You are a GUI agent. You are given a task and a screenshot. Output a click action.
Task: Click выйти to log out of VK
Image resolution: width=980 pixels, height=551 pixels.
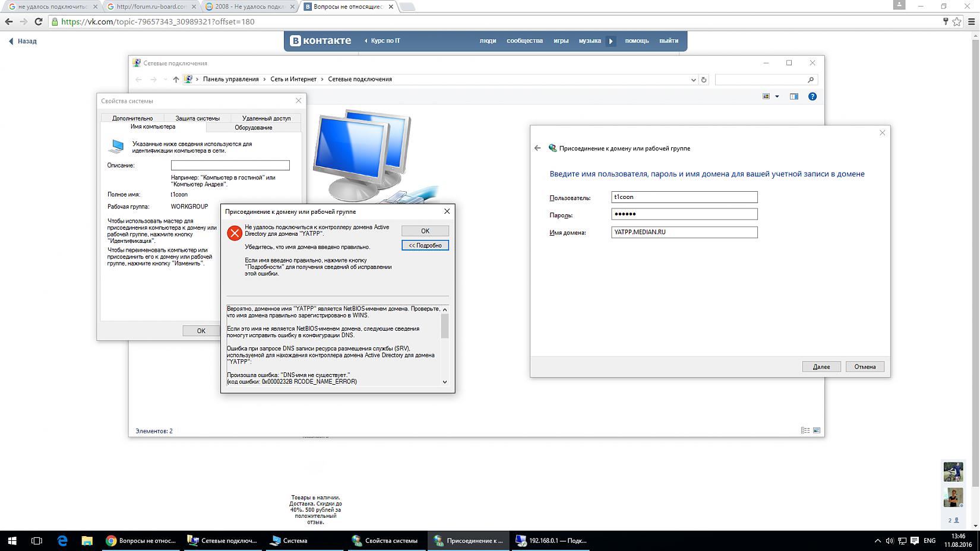pyautogui.click(x=669, y=41)
